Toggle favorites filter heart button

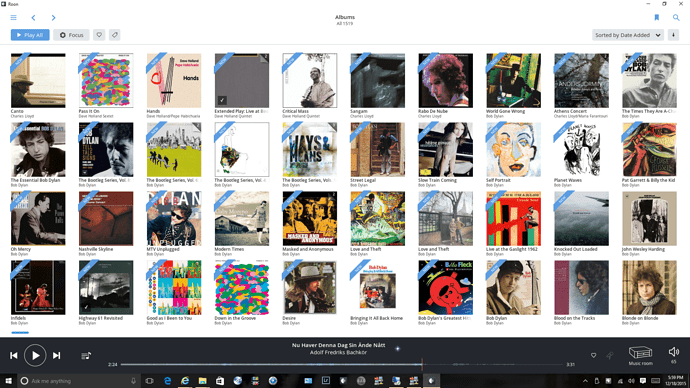pyautogui.click(x=99, y=35)
